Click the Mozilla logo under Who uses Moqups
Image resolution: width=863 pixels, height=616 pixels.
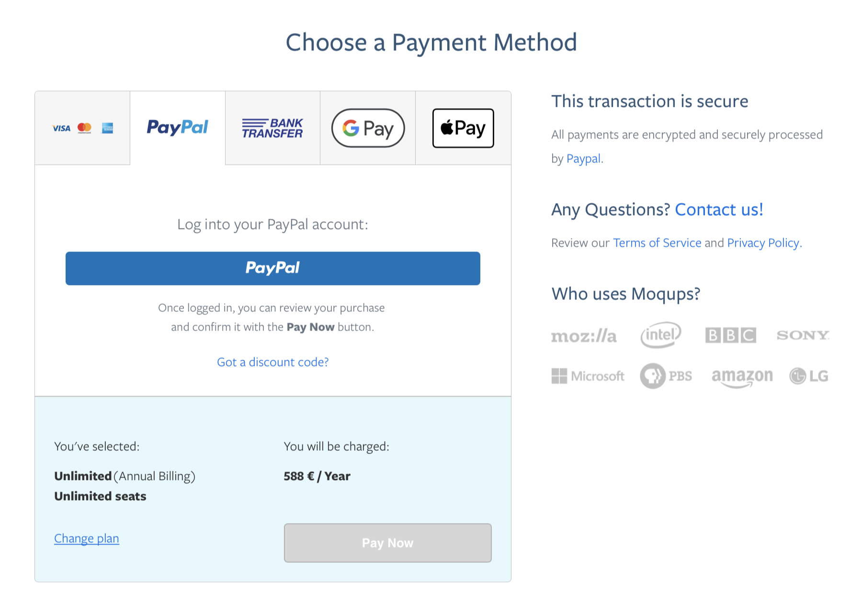point(584,335)
